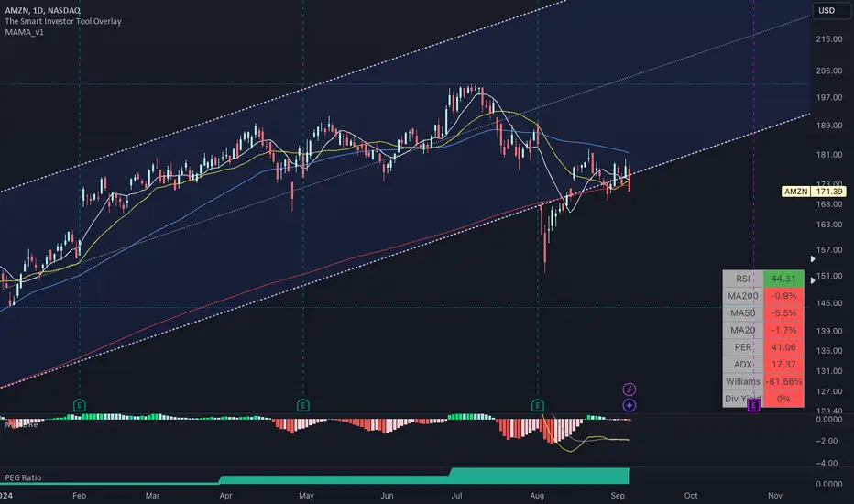Click the Williams value -81.66%

coord(783,381)
